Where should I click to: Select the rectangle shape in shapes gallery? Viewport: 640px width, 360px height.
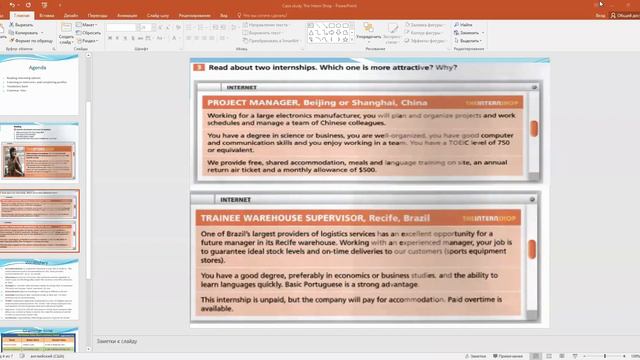click(331, 25)
